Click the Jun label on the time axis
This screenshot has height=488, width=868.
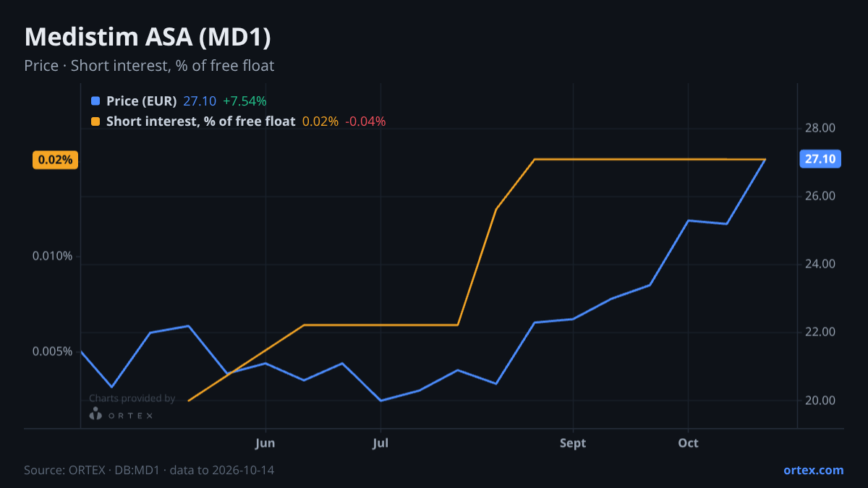click(x=265, y=443)
